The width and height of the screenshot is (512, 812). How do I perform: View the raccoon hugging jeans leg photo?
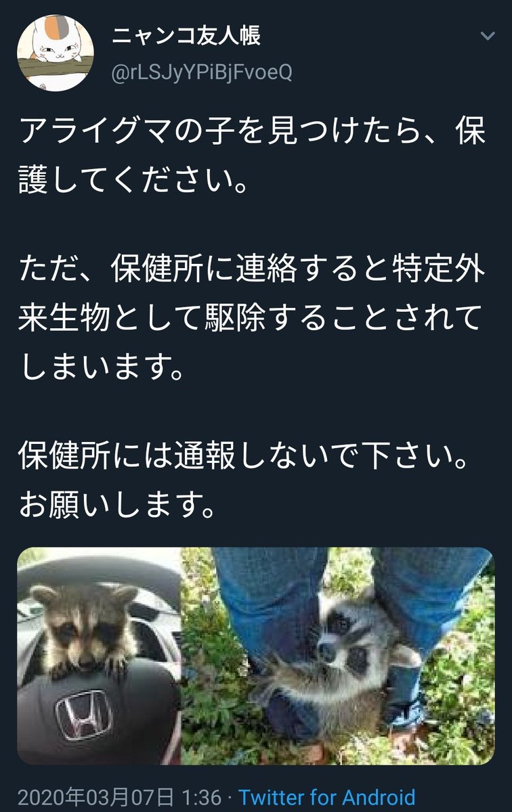point(339,656)
